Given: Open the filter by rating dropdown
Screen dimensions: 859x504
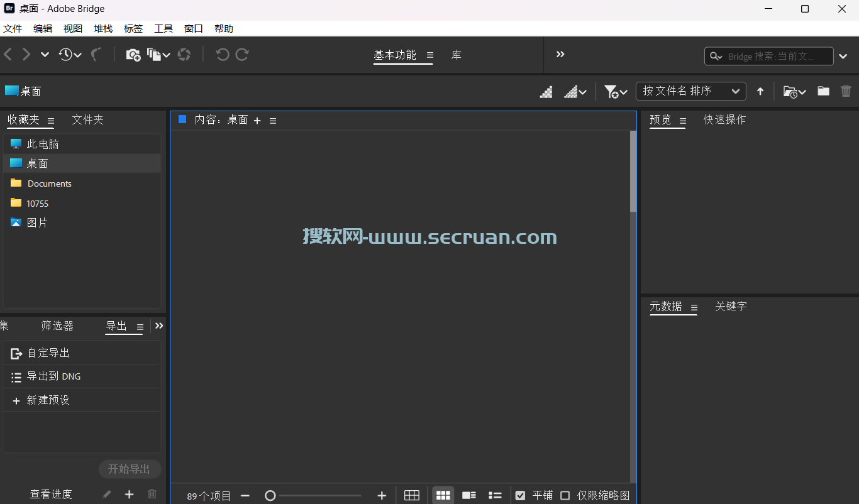Looking at the screenshot, I should (616, 92).
